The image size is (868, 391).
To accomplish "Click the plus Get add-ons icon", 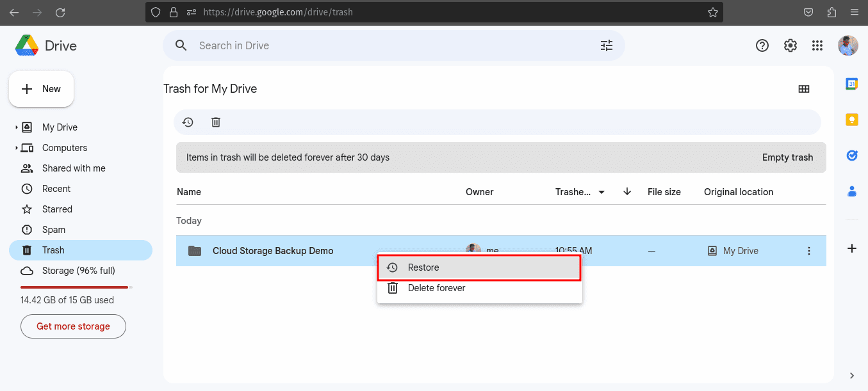I will [851, 248].
